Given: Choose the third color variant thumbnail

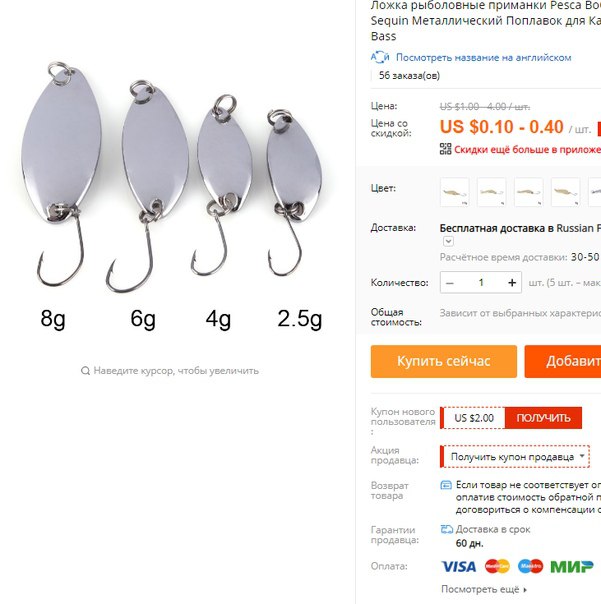Looking at the screenshot, I should (x=529, y=192).
